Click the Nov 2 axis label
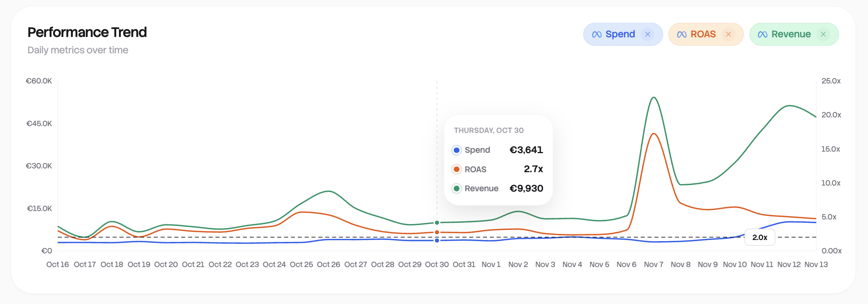Screen dimensions: 868x304 518,264
